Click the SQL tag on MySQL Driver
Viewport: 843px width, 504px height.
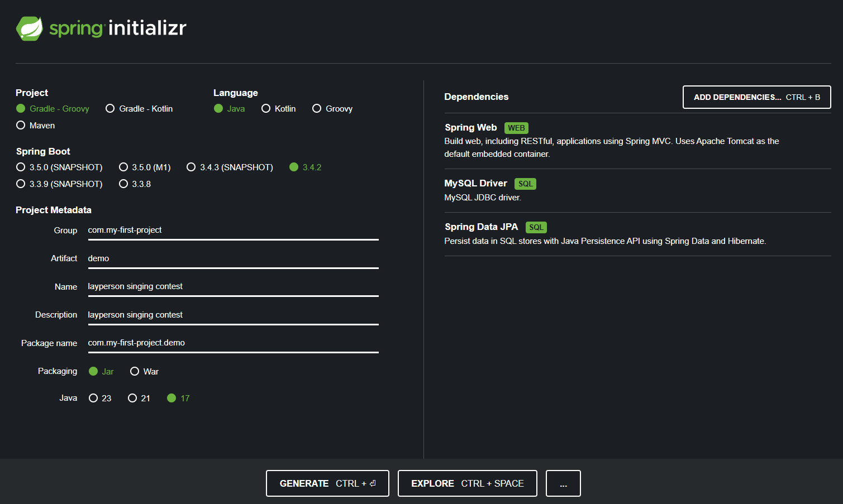(525, 184)
